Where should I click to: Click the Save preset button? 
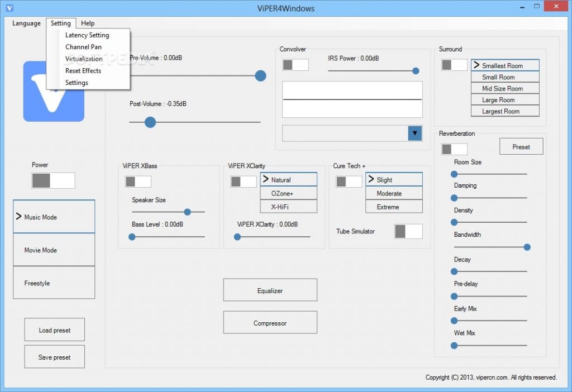pyautogui.click(x=55, y=357)
